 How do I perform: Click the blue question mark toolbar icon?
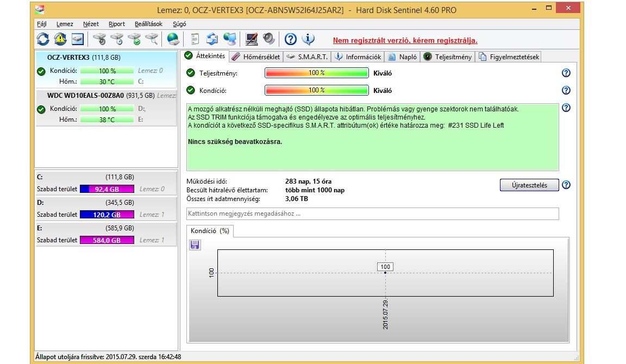(x=290, y=39)
